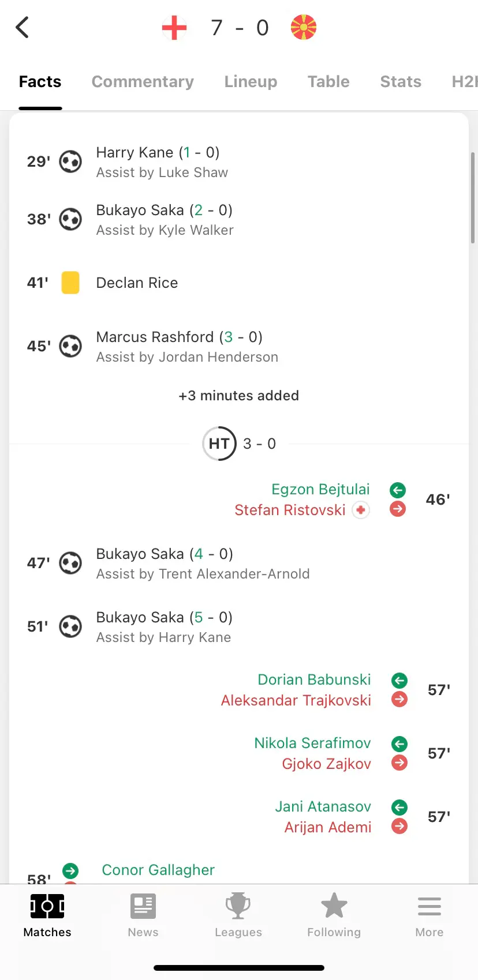Image resolution: width=478 pixels, height=980 pixels.
Task: Tap goal ball icon for Harry Kane
Action: coord(70,162)
